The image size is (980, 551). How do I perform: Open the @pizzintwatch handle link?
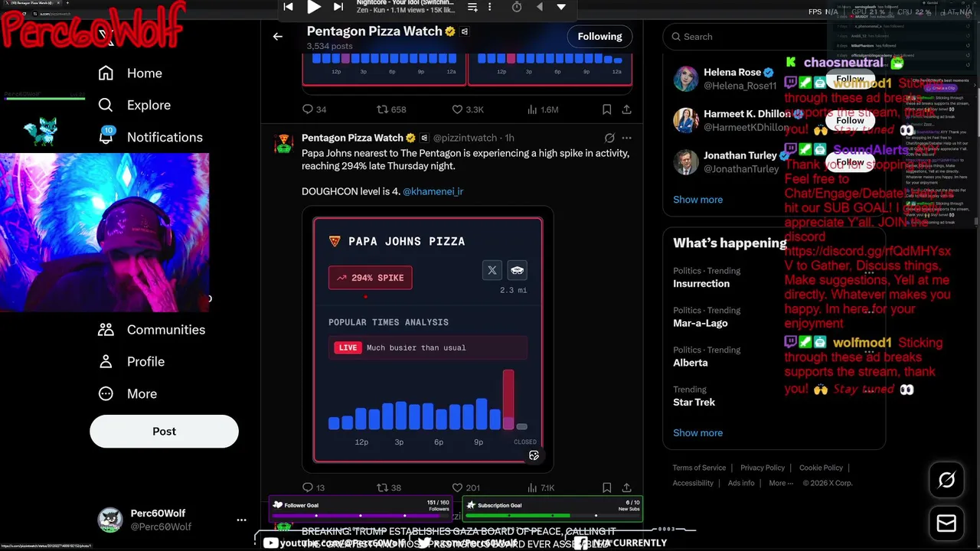465,138
